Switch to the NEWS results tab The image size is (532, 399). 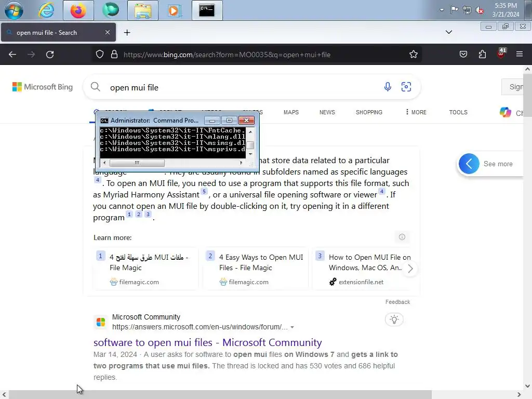pos(327,112)
